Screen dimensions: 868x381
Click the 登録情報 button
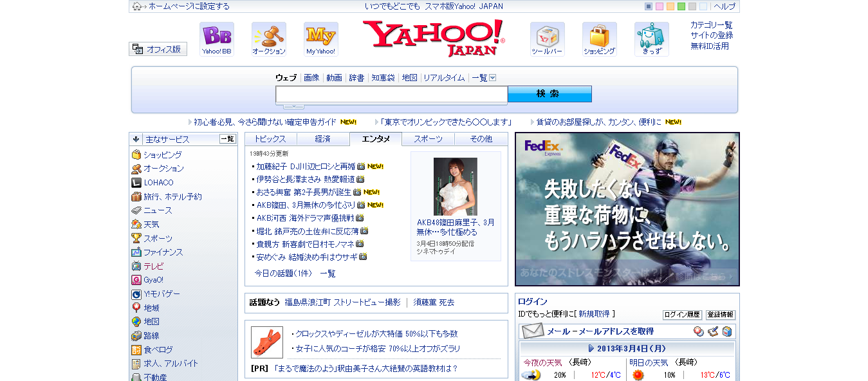[x=720, y=315]
